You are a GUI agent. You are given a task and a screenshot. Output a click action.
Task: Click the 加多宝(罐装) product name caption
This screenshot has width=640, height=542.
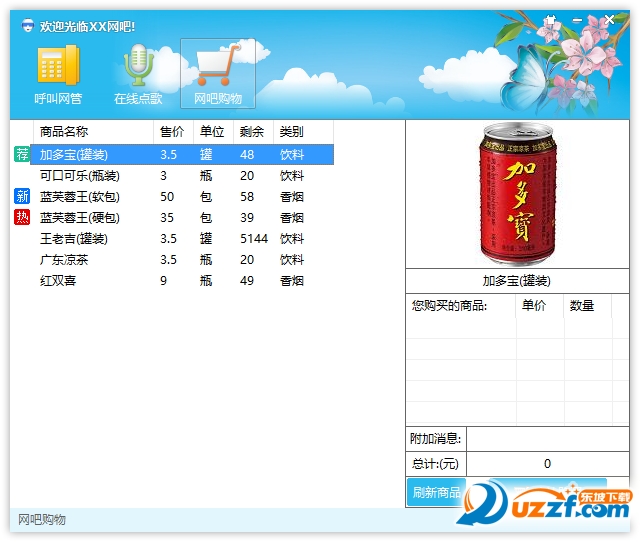[x=517, y=281]
